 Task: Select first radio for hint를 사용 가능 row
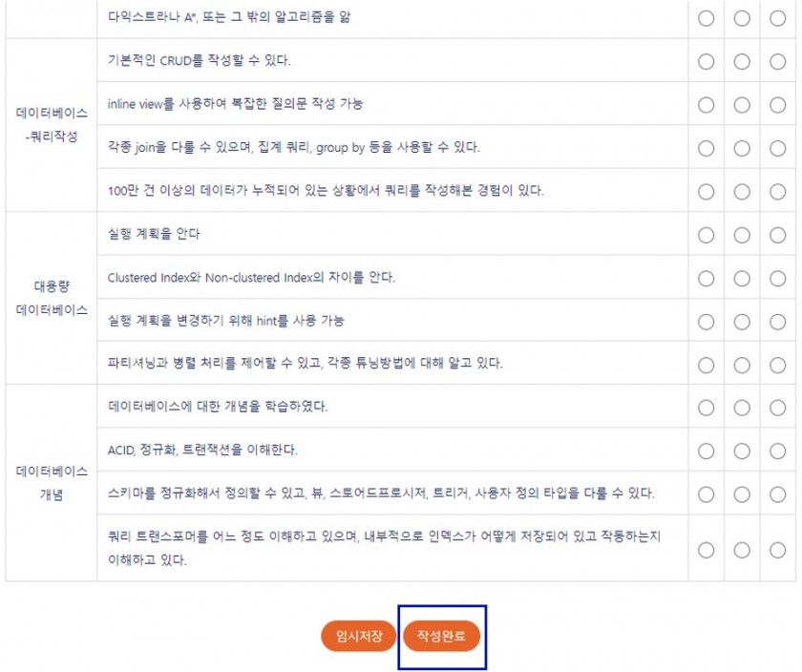[706, 323]
